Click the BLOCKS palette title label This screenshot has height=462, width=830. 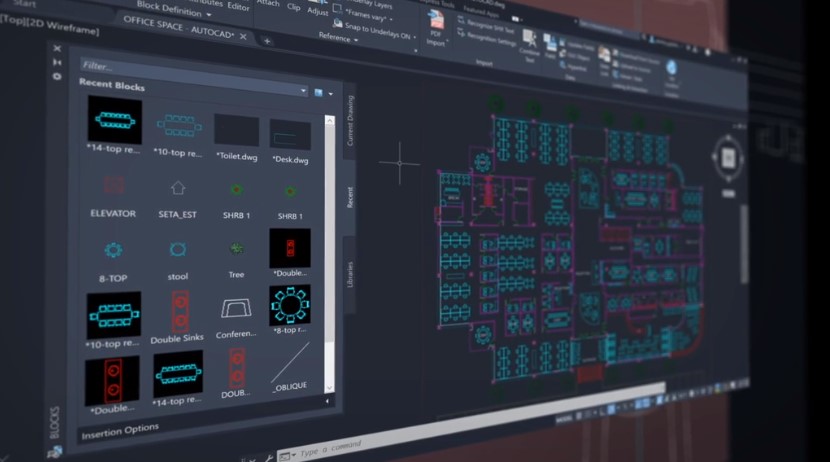[55, 423]
